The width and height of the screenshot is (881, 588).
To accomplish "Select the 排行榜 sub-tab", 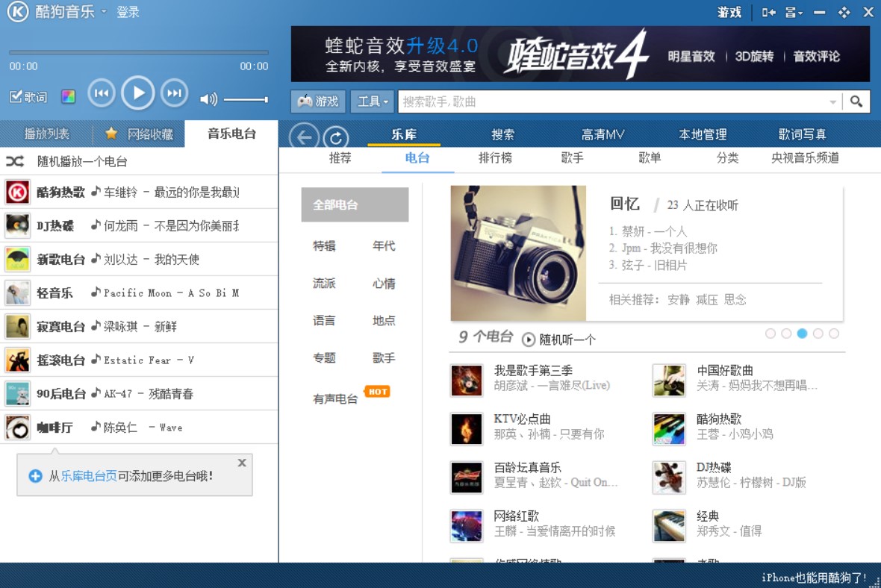I will 495,157.
